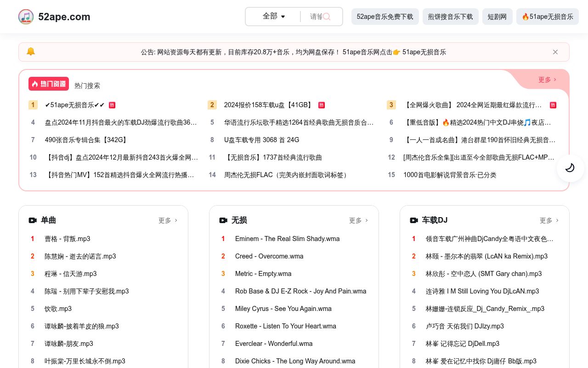Click the 热门资源 flame badge

coord(49,84)
